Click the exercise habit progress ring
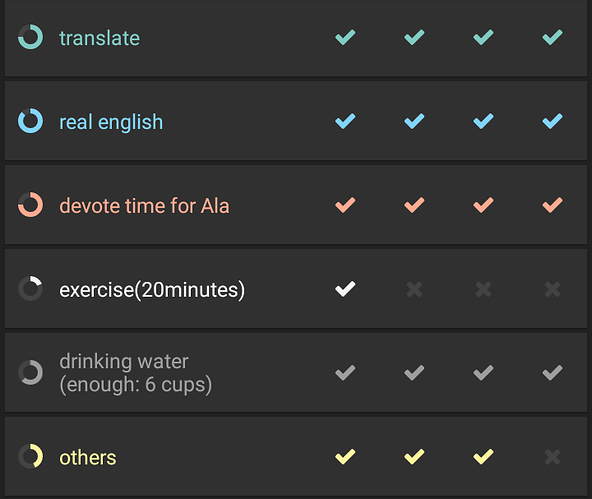The width and height of the screenshot is (592, 499). click(31, 288)
